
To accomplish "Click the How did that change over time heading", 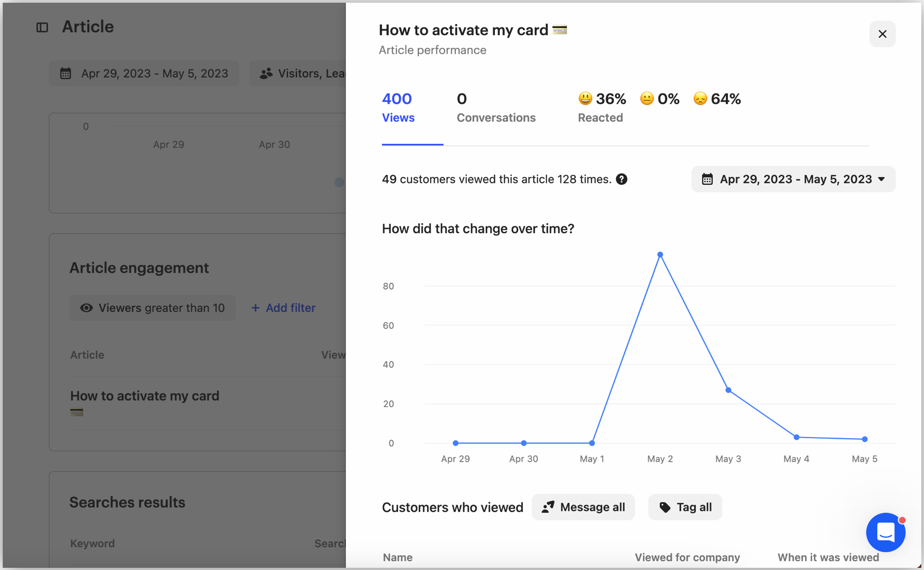I will [478, 229].
